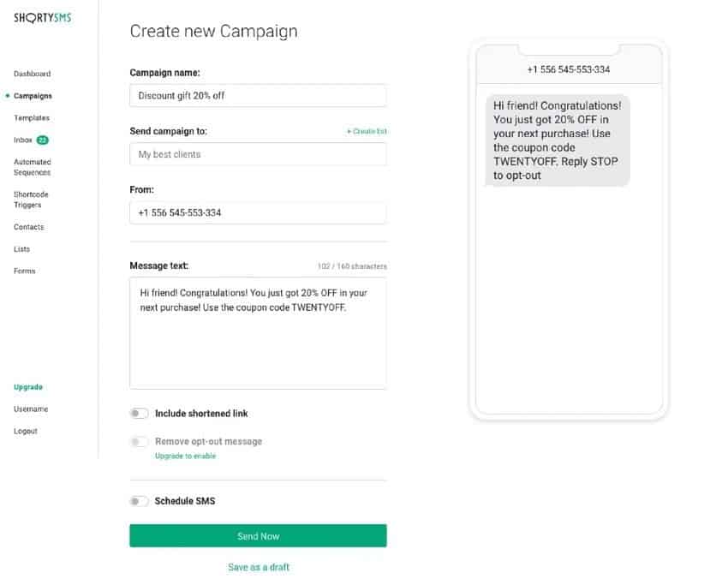
Task: Click the ShortySMS logo
Action: (42, 18)
